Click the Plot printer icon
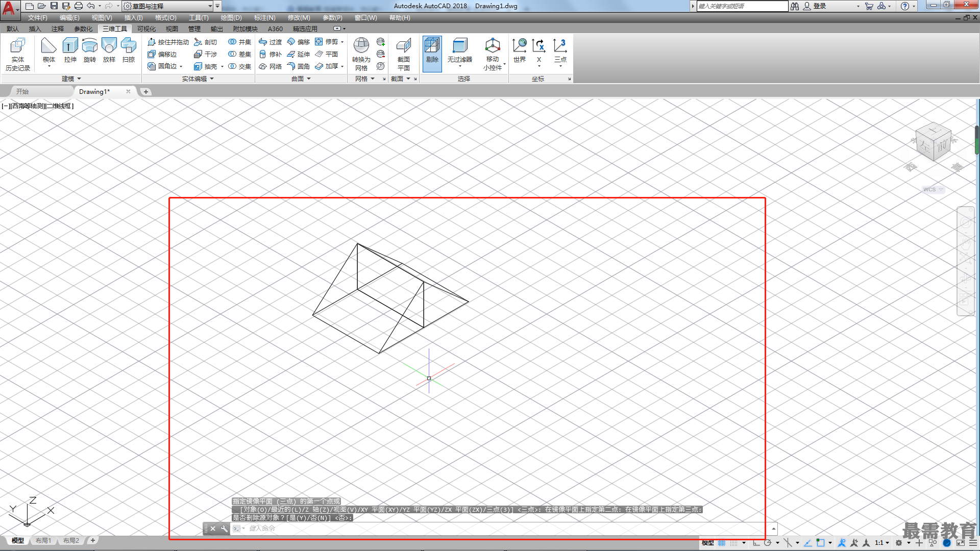 pos(79,6)
